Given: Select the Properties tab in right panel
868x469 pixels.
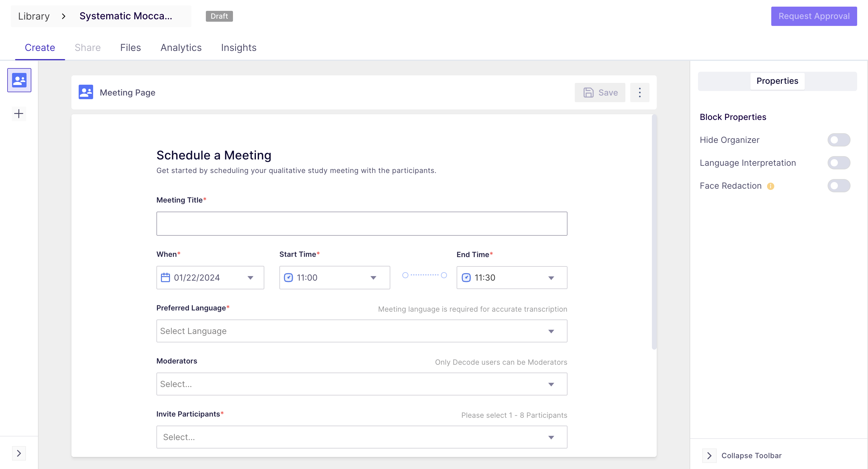Looking at the screenshot, I should tap(777, 81).
